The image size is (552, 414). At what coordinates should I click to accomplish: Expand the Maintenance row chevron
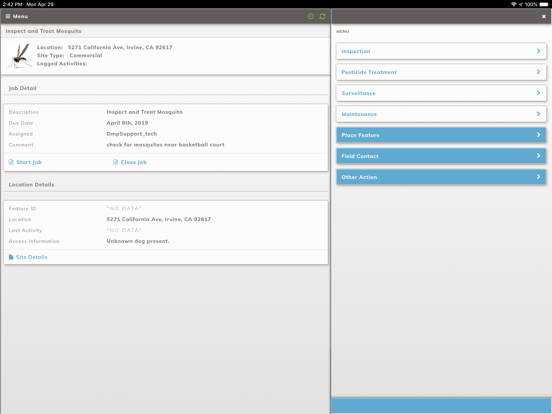pos(538,114)
